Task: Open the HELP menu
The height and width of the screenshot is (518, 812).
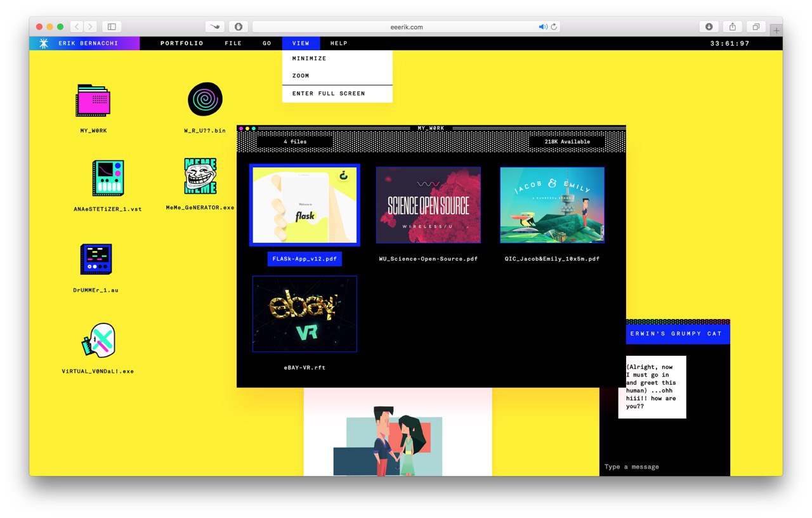Action: coord(339,43)
